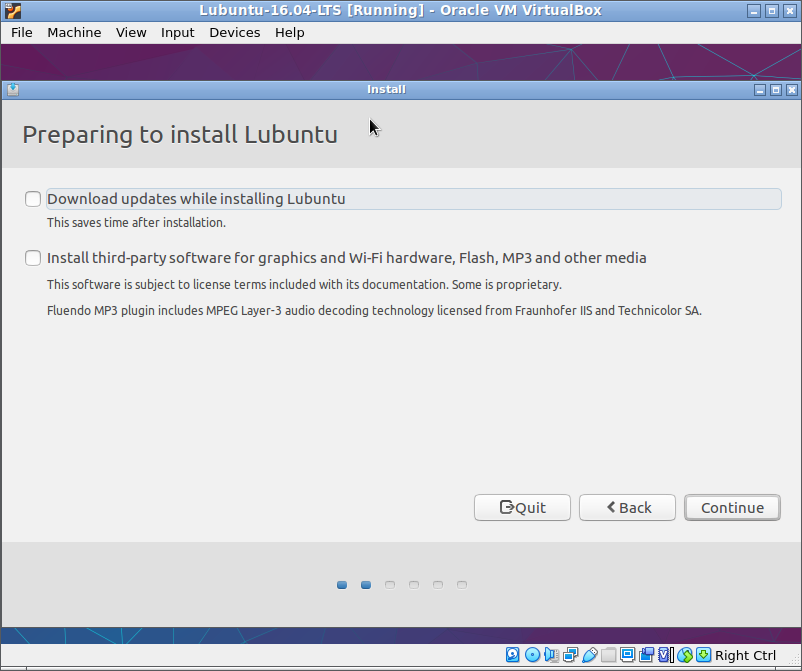Open the File menu
Screen dimensions: 802x671
(x=22, y=33)
